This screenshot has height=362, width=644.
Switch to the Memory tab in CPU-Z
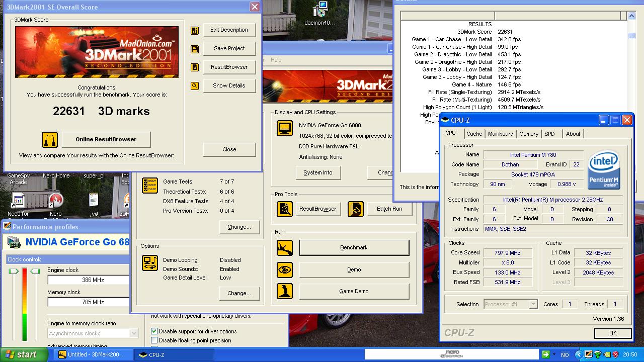pyautogui.click(x=529, y=134)
